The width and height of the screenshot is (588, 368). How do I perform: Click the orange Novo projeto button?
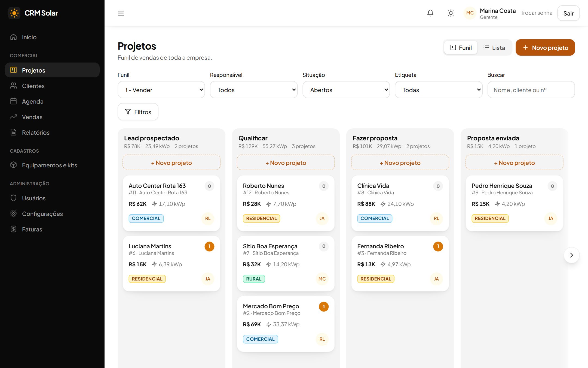545,48
